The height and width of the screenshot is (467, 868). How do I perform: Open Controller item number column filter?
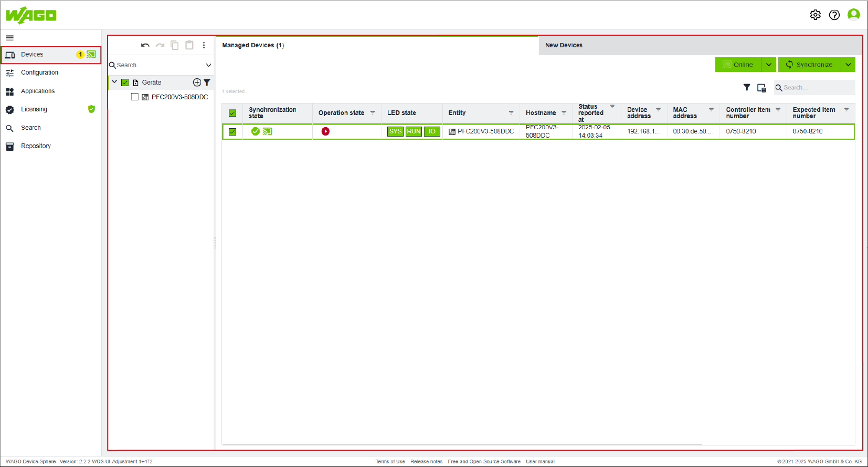click(778, 109)
